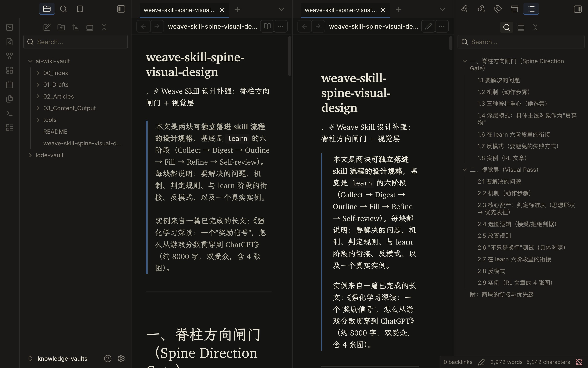Open graph view from the ribbon
This screenshot has height=368, width=588.
click(x=9, y=56)
